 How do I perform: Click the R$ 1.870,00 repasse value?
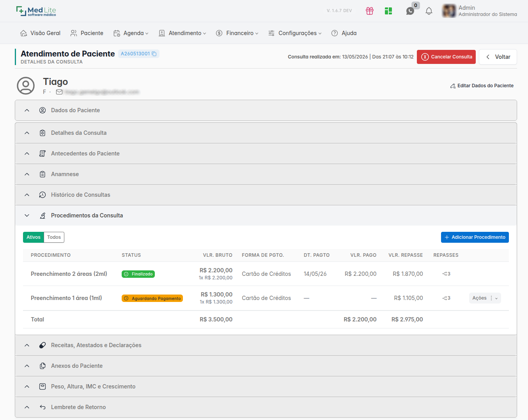[x=408, y=274]
